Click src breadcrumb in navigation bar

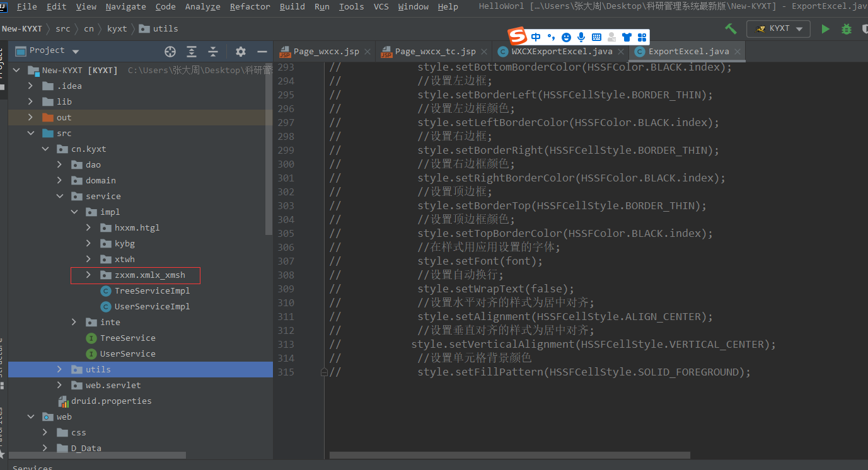click(62, 28)
